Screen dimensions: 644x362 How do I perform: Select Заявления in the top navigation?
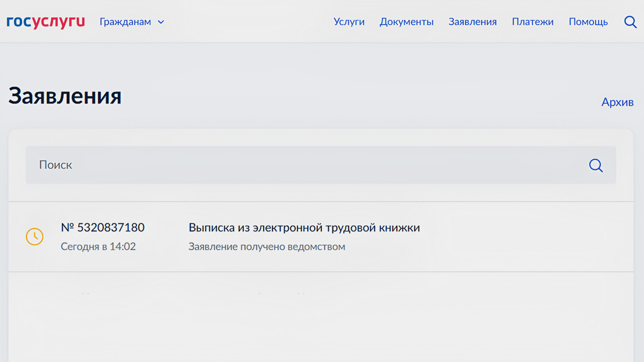pyautogui.click(x=473, y=22)
